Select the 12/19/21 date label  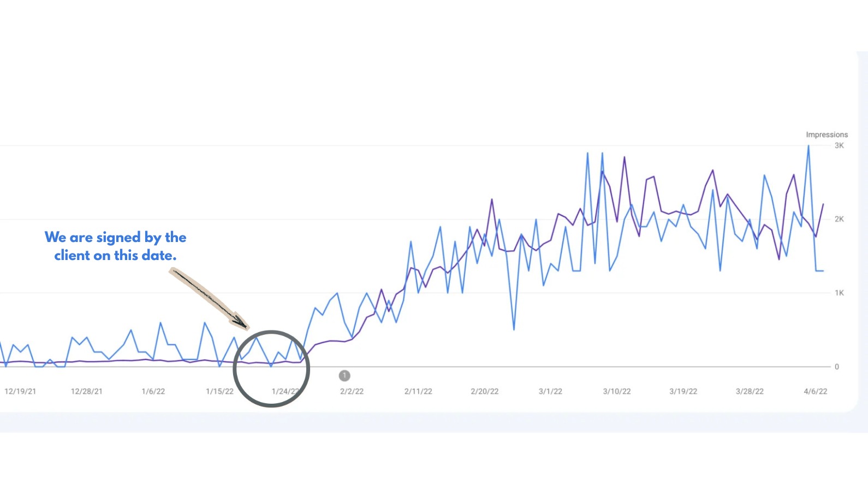coord(20,392)
